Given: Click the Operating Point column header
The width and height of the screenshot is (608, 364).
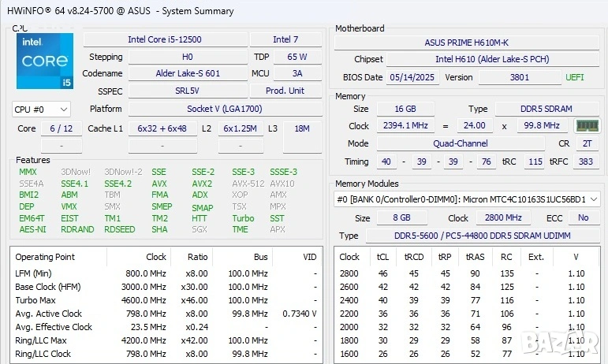Looking at the screenshot, I should tap(45, 257).
